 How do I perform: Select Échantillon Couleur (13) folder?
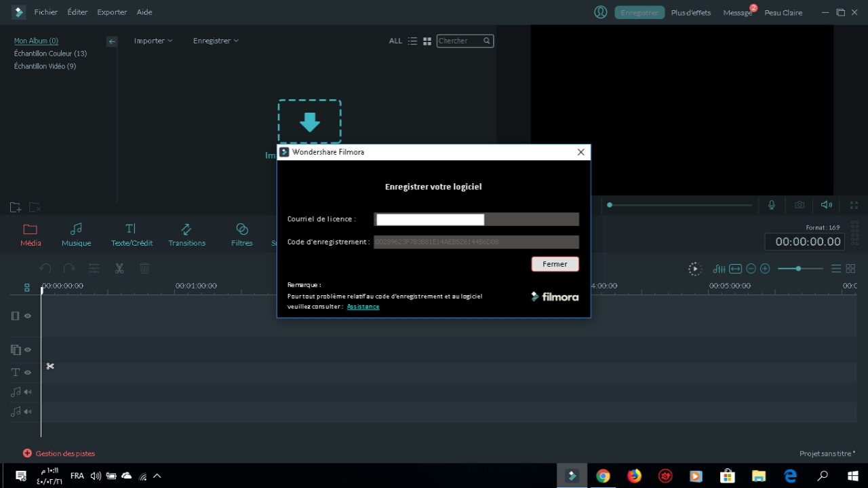50,54
